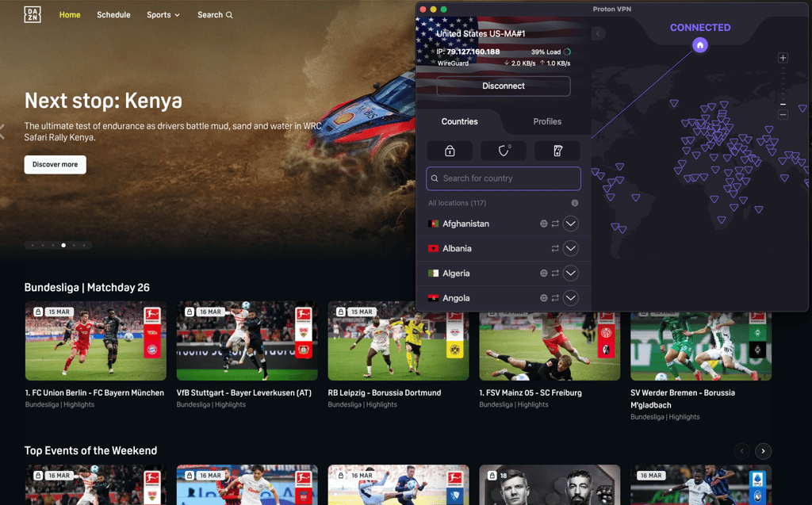The image size is (812, 505).
Task: Select the first hero carousel dot
Action: click(x=32, y=246)
